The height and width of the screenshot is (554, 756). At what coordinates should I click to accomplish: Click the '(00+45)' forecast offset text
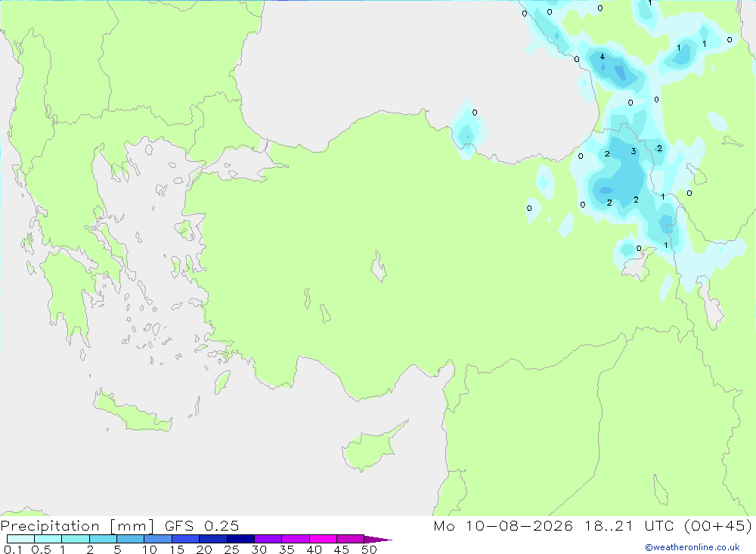[x=718, y=525]
